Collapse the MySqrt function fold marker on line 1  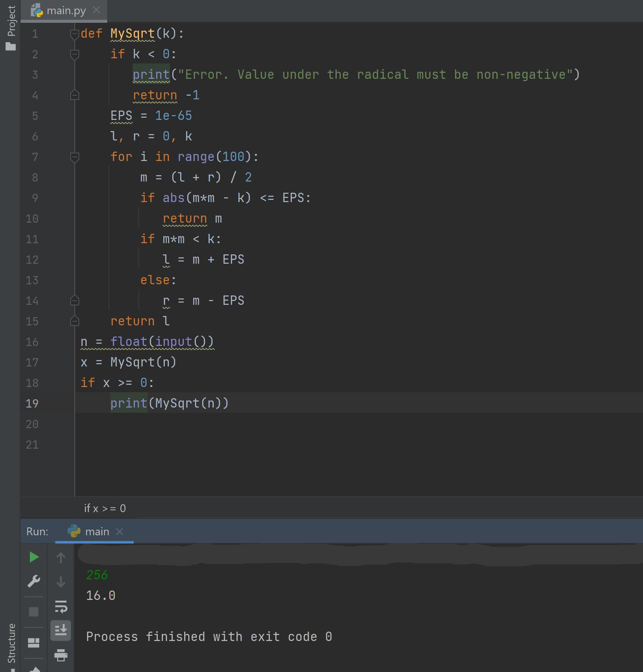coord(75,34)
